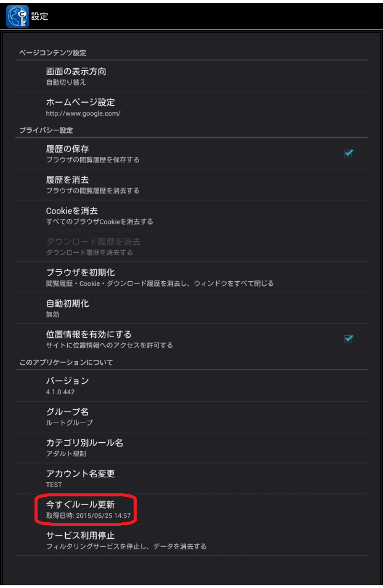
Task: Open ホームページ設定 entry
Action: pyautogui.click(x=191, y=107)
